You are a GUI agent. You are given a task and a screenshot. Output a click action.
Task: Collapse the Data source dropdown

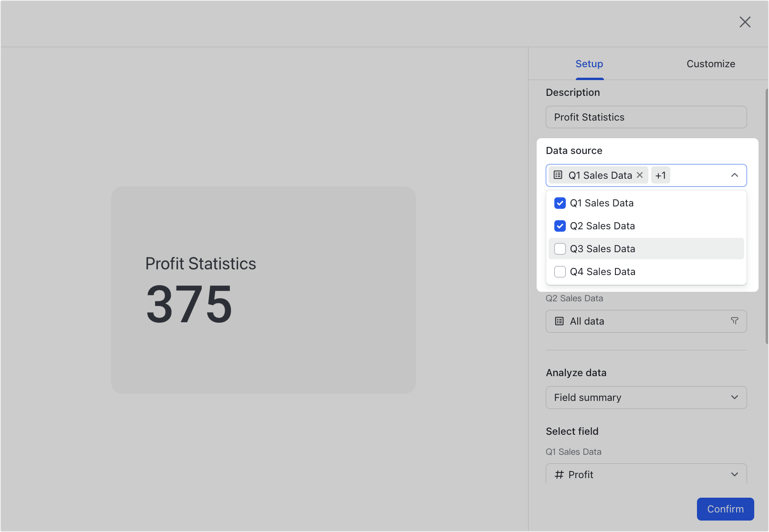click(734, 175)
